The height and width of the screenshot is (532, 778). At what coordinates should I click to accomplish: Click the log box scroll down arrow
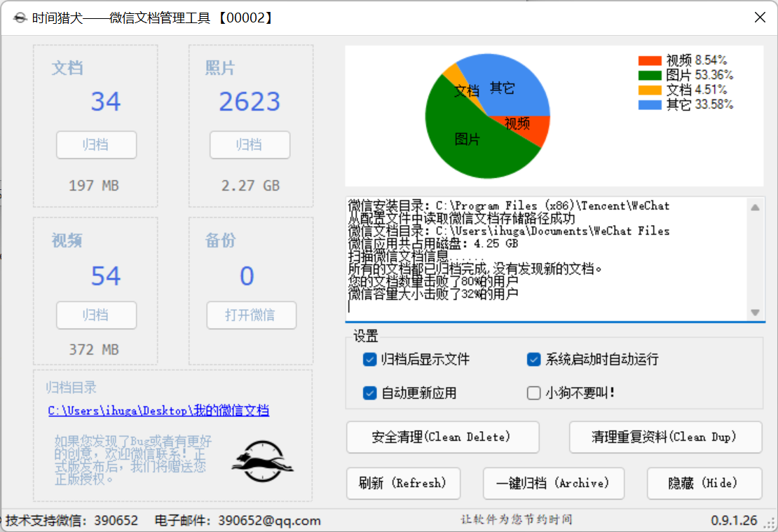tap(755, 312)
